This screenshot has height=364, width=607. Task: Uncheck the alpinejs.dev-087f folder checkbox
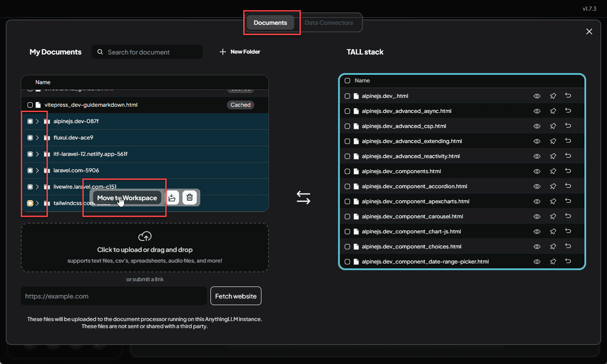[30, 121]
